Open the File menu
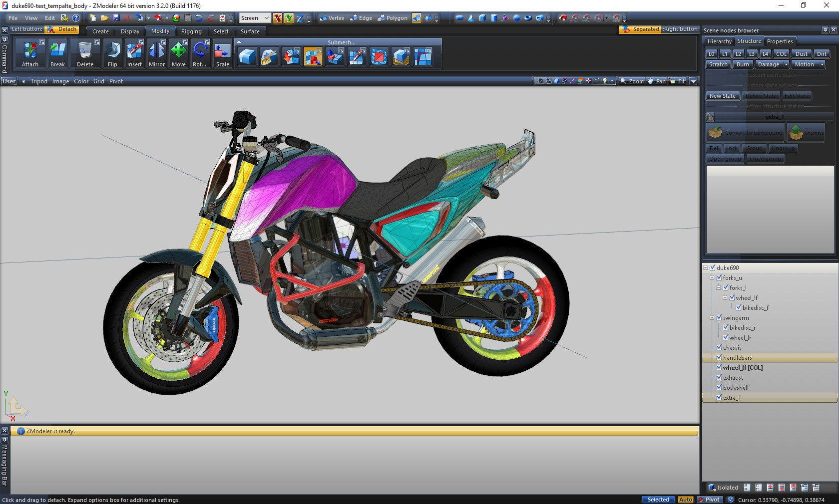 [x=13, y=18]
